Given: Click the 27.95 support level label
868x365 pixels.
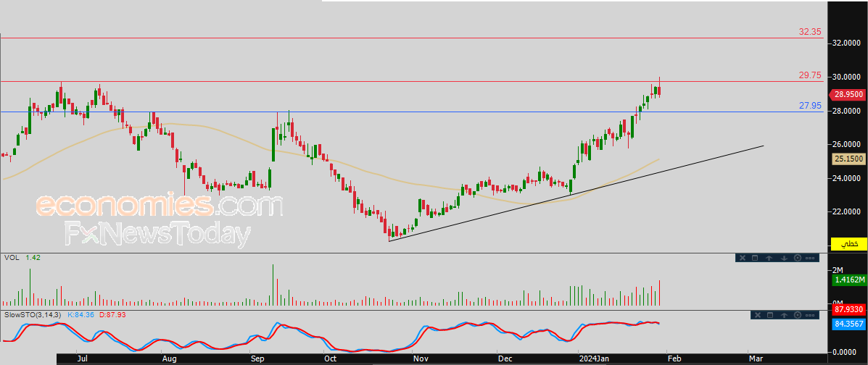Looking at the screenshot, I should click(x=810, y=106).
